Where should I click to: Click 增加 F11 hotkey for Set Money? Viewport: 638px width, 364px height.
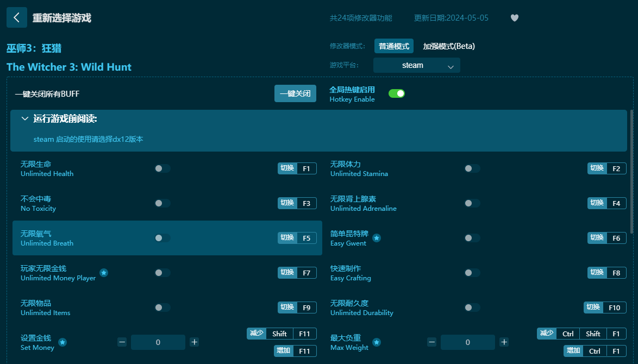(296, 351)
